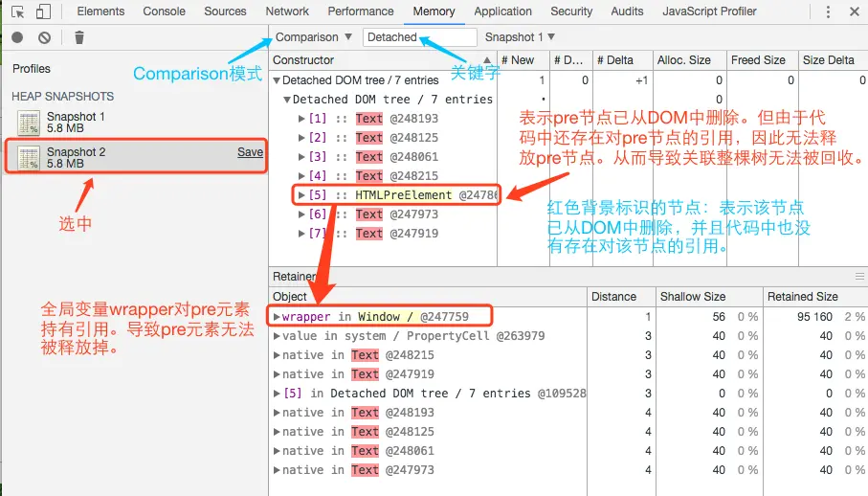Sort by Constructor column header

(x=383, y=59)
